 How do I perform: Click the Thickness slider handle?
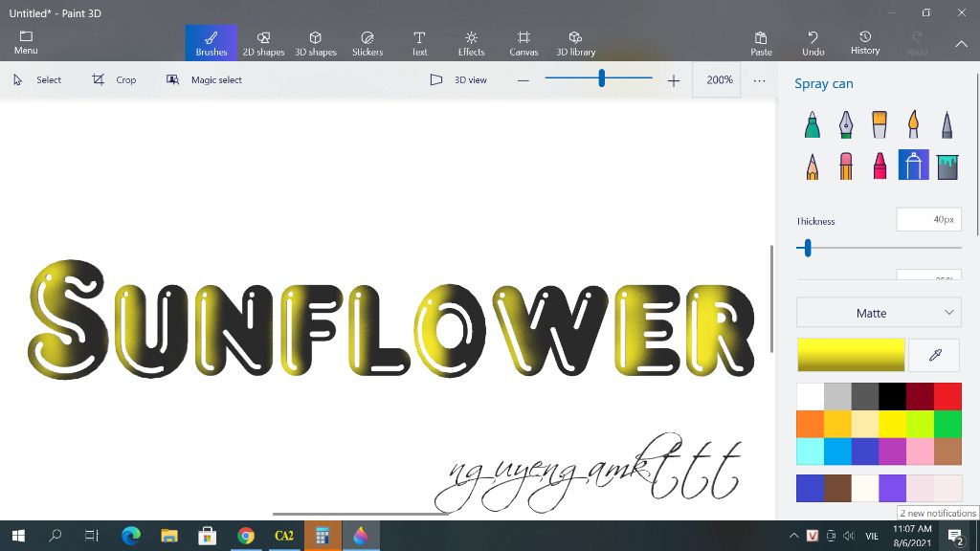tap(808, 248)
